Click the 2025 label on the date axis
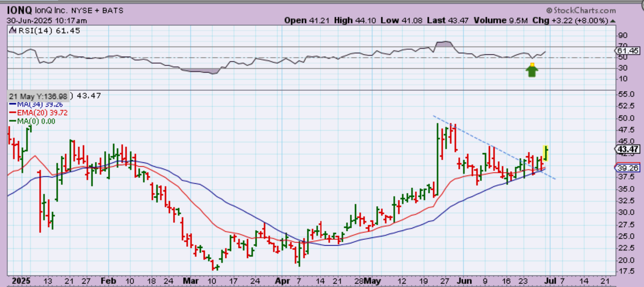This screenshot has width=644, height=287. coord(21,281)
